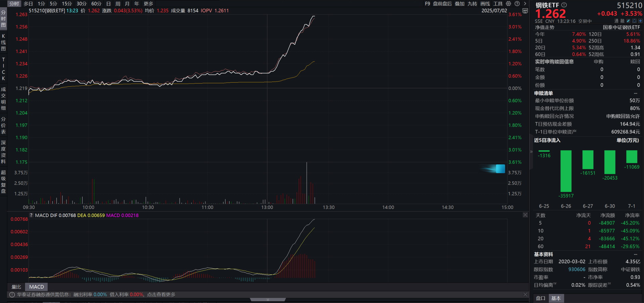This screenshot has height=303, width=644.
Task: Collapse the right side panel with double-arrow
Action: tap(531, 152)
